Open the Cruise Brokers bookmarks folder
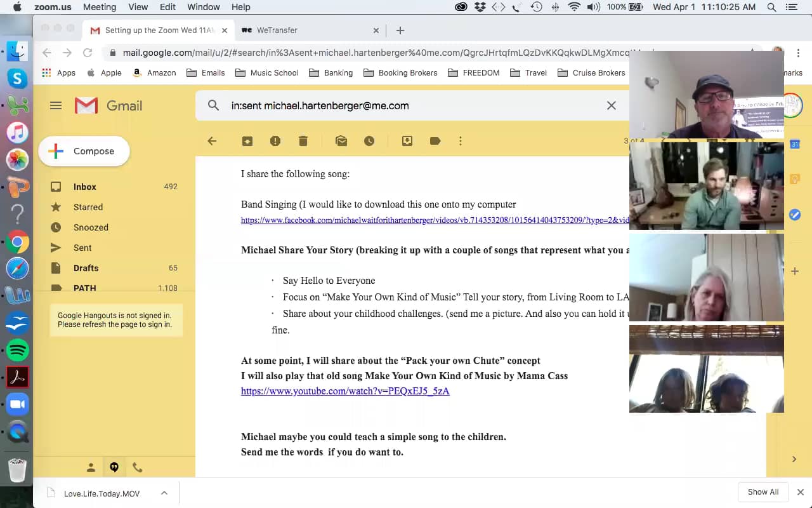 591,73
